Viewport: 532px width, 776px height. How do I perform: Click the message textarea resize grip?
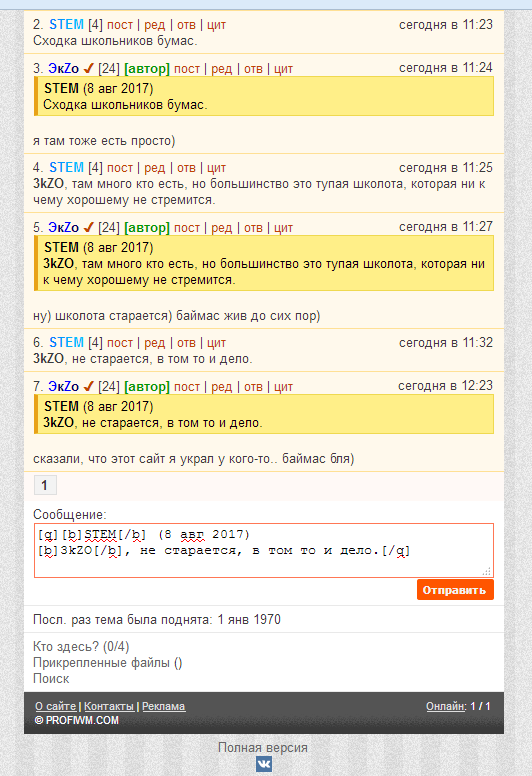[x=487, y=572]
